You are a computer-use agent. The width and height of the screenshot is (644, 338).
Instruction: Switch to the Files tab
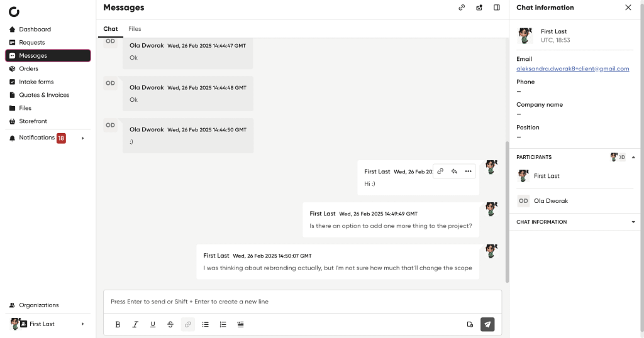click(135, 29)
